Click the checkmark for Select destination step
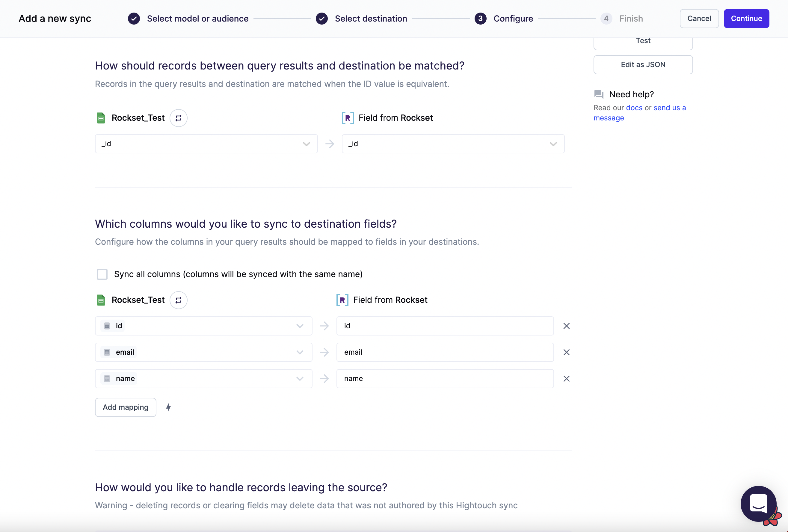 pyautogui.click(x=322, y=19)
